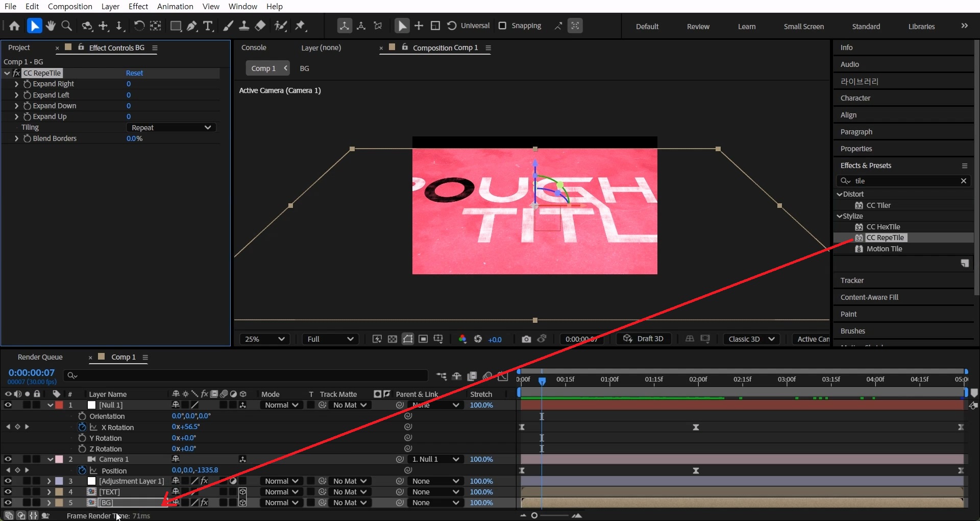Collapse the Distort category
Screen dimensions: 980x521
click(839, 194)
